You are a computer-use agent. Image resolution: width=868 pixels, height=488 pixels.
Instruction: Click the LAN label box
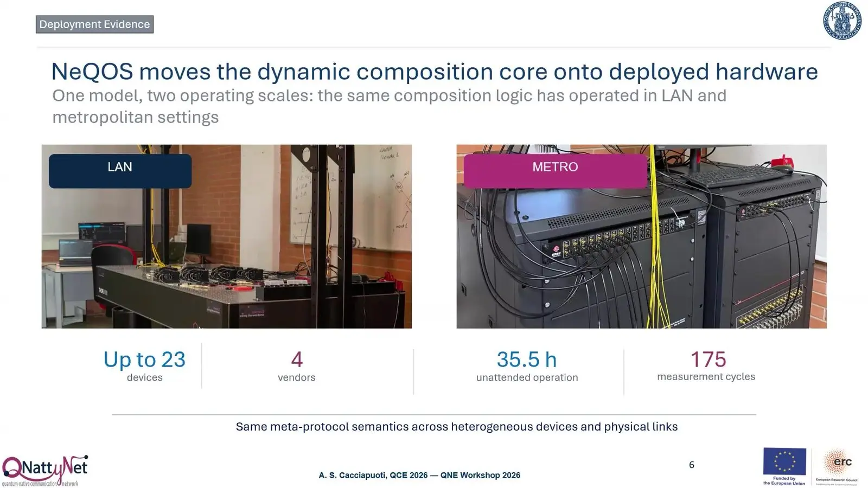click(120, 171)
